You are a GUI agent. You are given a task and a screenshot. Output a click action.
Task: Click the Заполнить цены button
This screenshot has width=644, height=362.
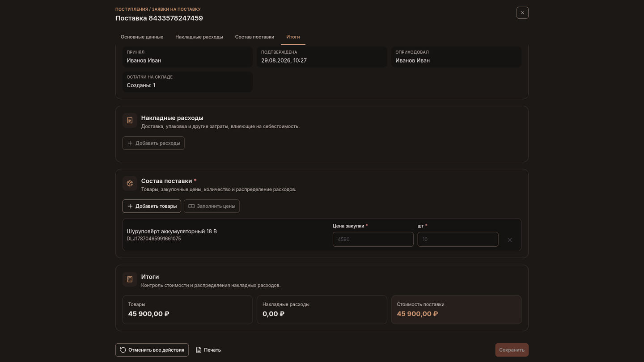click(212, 206)
